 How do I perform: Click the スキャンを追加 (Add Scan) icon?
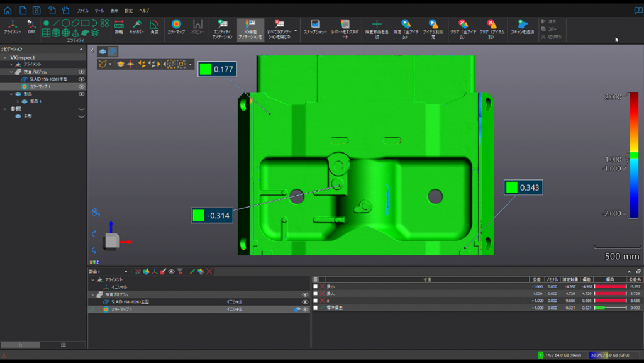click(x=522, y=26)
